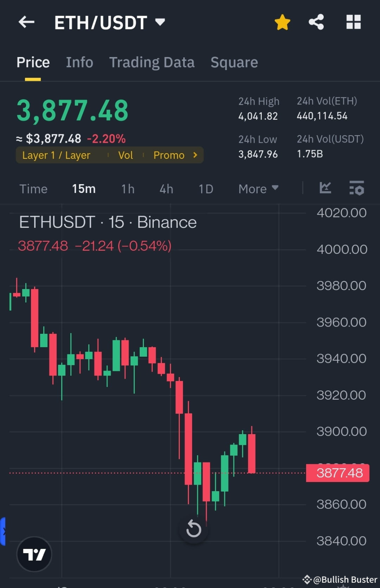Screen dimensions: 380x588
Task: Share the ETH/USDT chart
Action: 316,22
